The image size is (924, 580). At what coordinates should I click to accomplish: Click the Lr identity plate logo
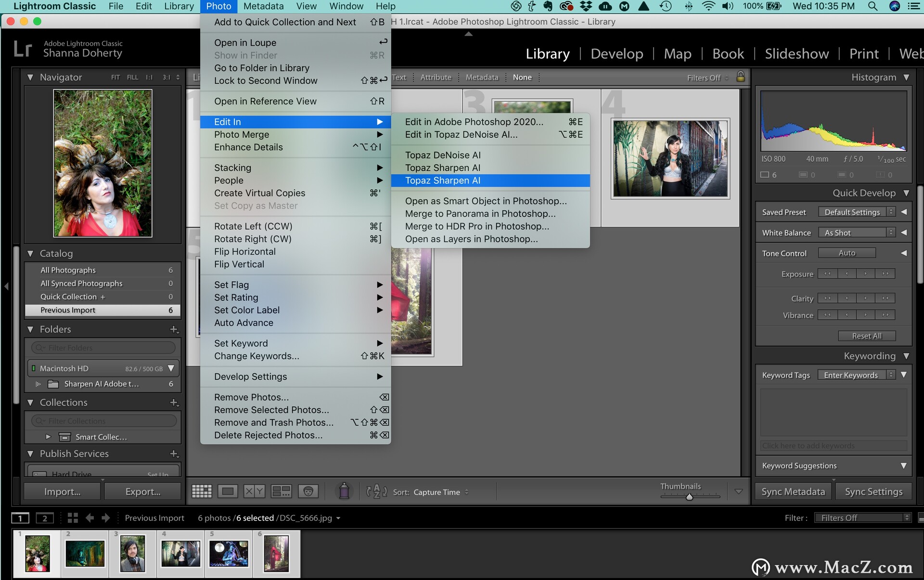(23, 49)
